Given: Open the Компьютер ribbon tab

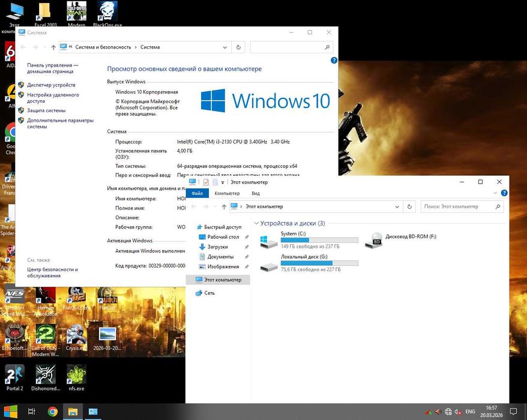Looking at the screenshot, I should click(x=227, y=193).
